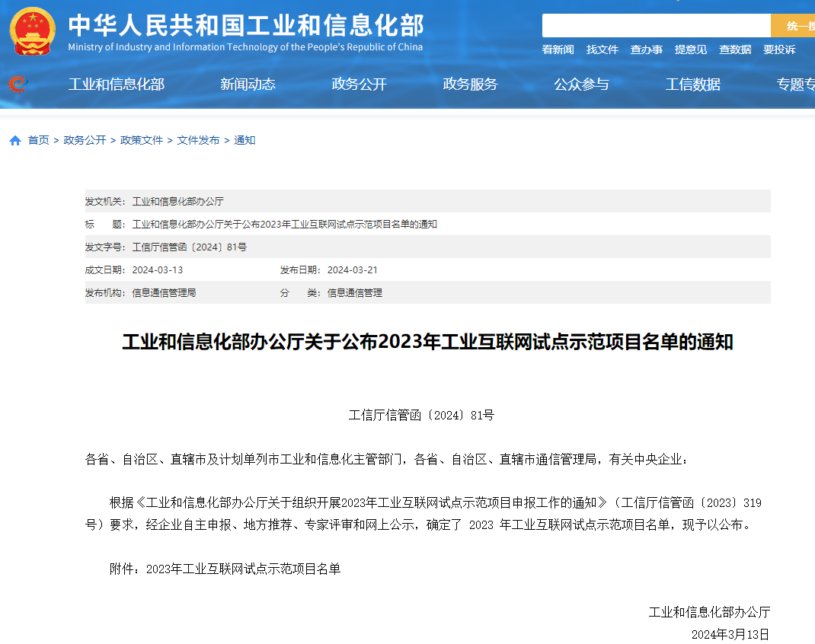815x644 pixels.
Task: Focus the search input field at top
Action: (x=656, y=26)
